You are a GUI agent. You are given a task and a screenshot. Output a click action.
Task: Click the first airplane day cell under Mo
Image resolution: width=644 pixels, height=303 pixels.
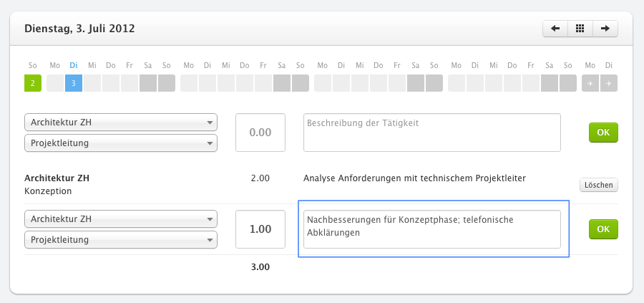(590, 83)
